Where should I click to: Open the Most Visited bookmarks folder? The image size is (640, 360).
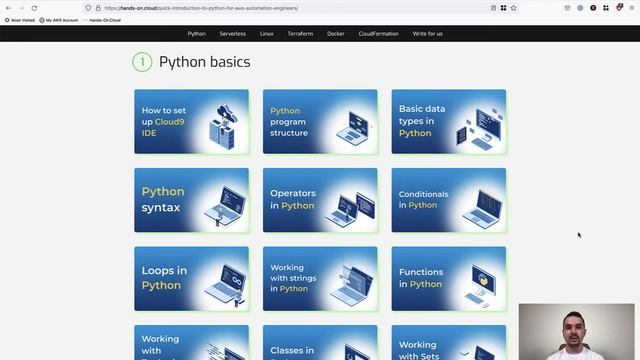coord(20,20)
